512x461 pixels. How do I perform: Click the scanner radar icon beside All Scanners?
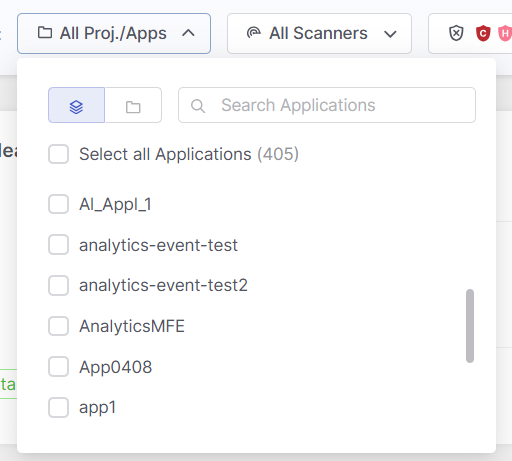pos(253,33)
